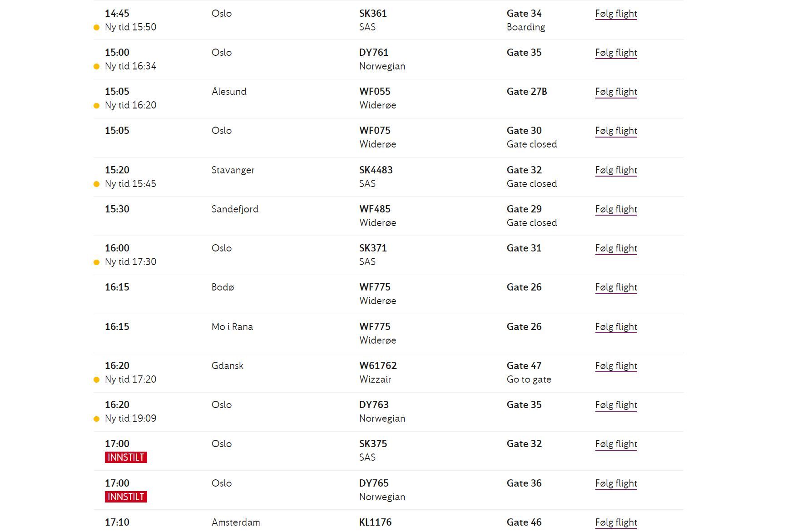
Task: Follow the Mo i Rana flight
Action: 616,327
